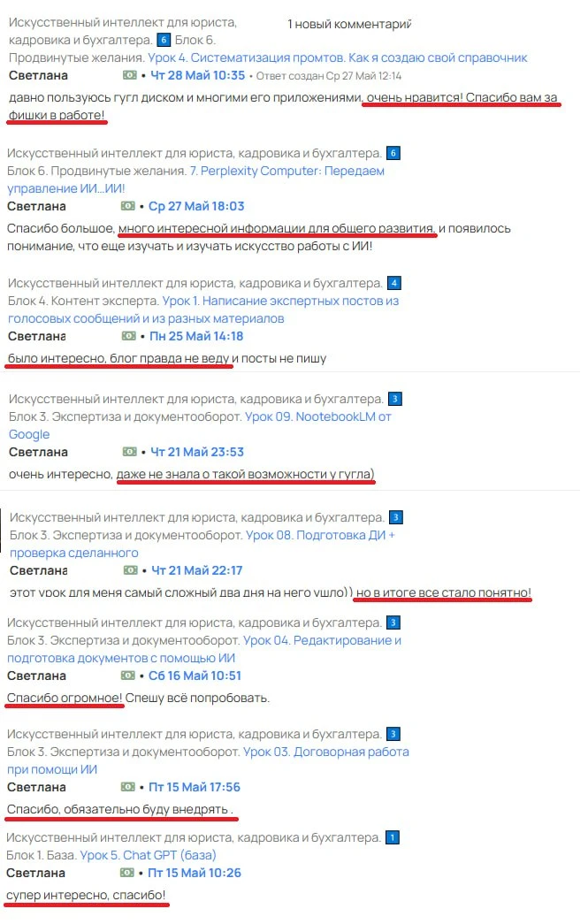This screenshot has width=588, height=924.
Task: Open comment date Сб 16 Май 10:51
Action: click(195, 676)
